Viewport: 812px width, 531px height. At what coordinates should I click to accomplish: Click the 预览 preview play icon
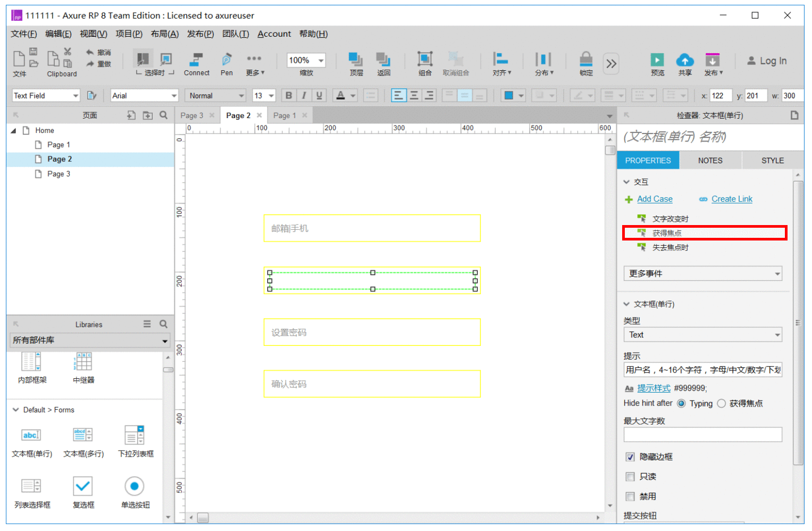pyautogui.click(x=657, y=60)
